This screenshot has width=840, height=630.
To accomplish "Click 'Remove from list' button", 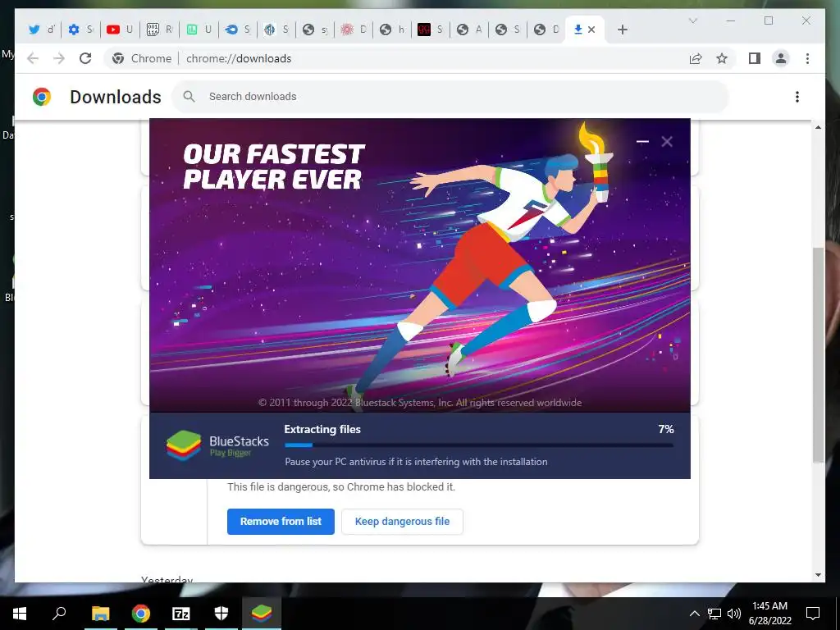I will pos(281,521).
